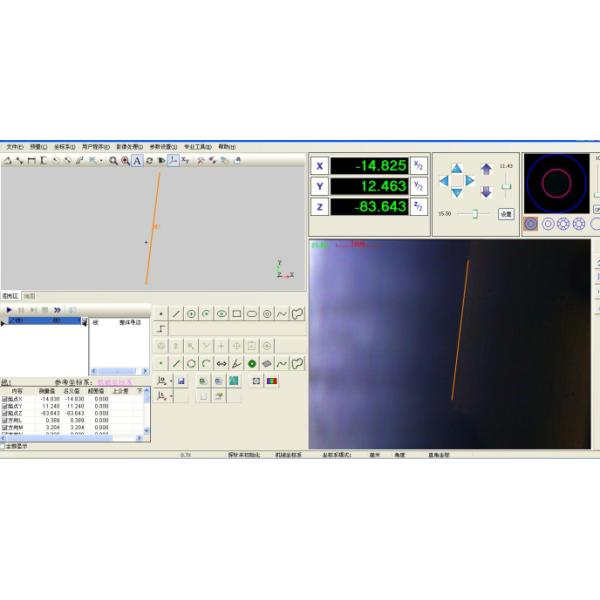Image resolution: width=600 pixels, height=600 pixels.
Task: Open the second coordinate tool dropdown arrow
Action: [x=171, y=397]
